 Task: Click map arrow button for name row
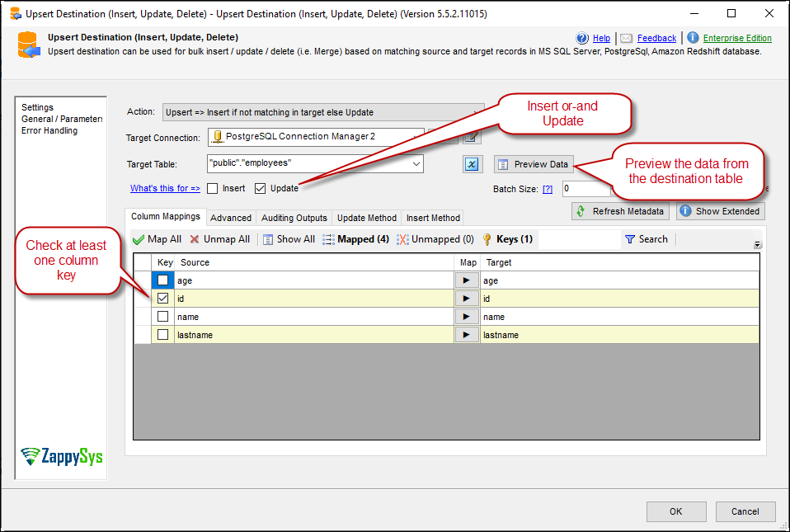[467, 317]
